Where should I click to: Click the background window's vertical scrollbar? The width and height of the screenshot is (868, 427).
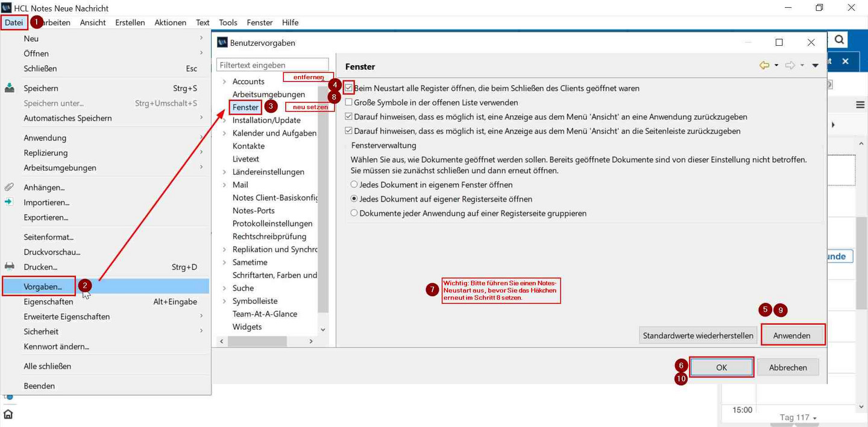pyautogui.click(x=861, y=262)
